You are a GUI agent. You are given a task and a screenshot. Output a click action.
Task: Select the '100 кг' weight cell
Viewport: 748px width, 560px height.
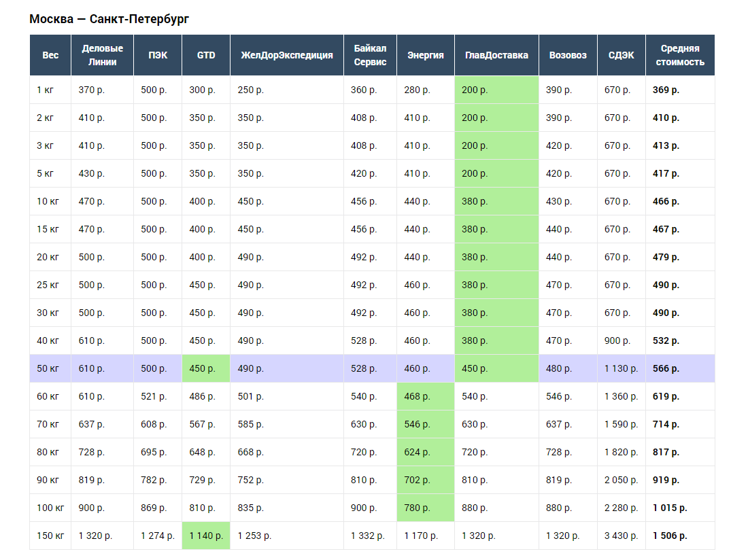(50, 508)
